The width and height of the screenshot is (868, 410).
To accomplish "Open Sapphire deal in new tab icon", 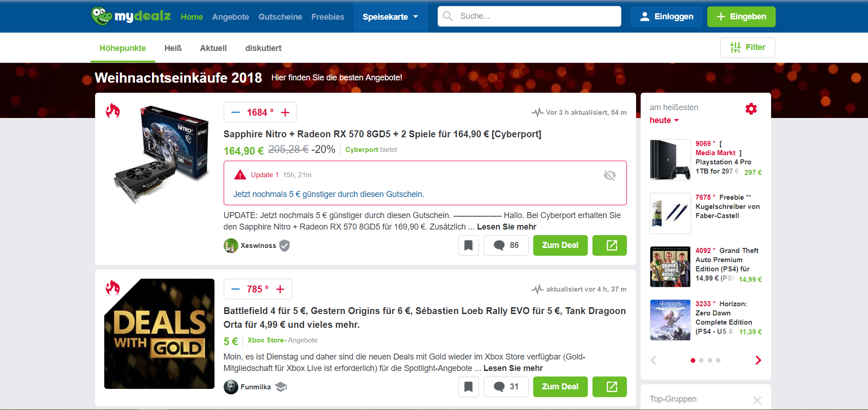I will pyautogui.click(x=609, y=245).
